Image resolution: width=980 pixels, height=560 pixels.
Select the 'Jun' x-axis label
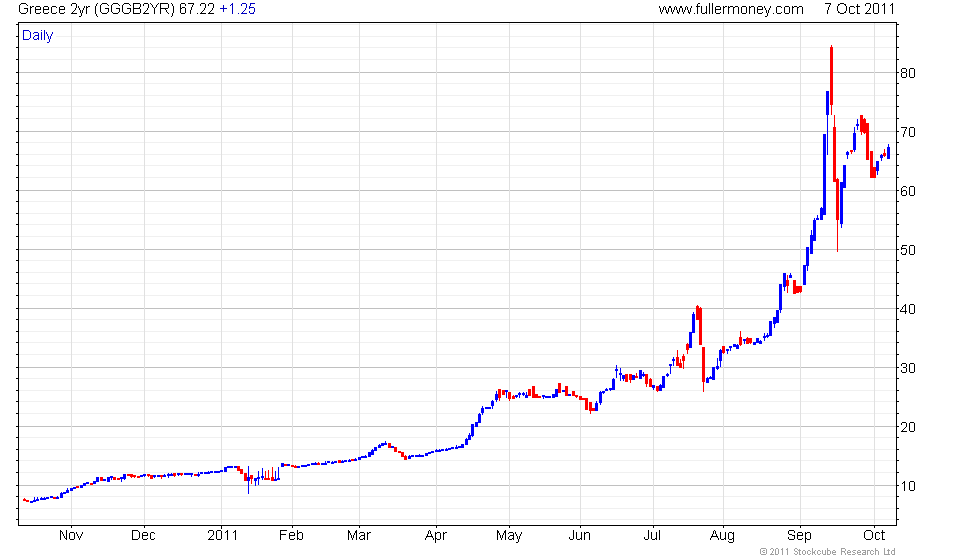coord(579,536)
